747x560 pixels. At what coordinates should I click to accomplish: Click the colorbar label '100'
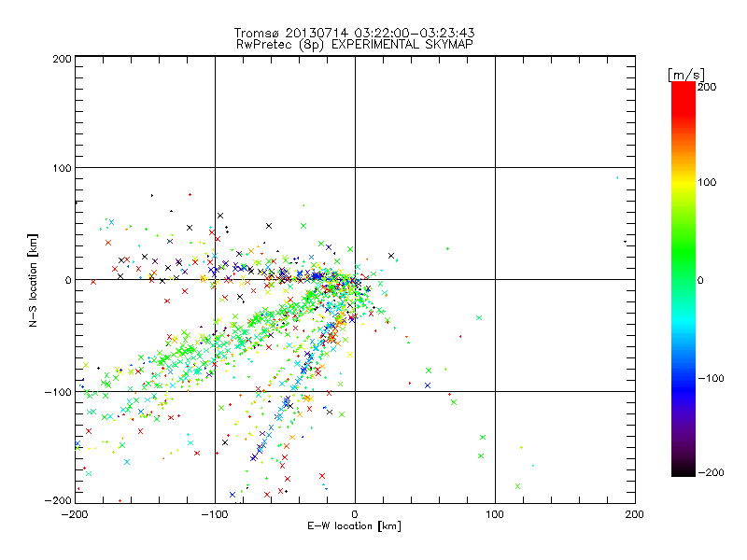[x=707, y=182]
